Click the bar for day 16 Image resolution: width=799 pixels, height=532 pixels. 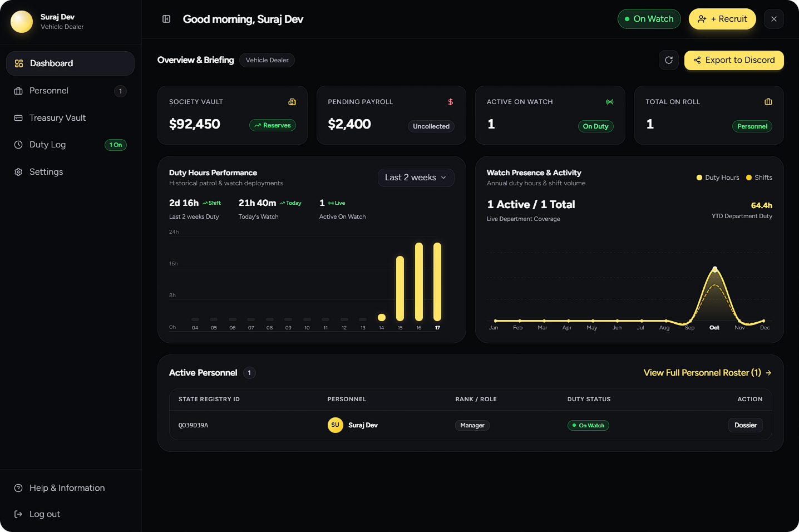pyautogui.click(x=419, y=282)
